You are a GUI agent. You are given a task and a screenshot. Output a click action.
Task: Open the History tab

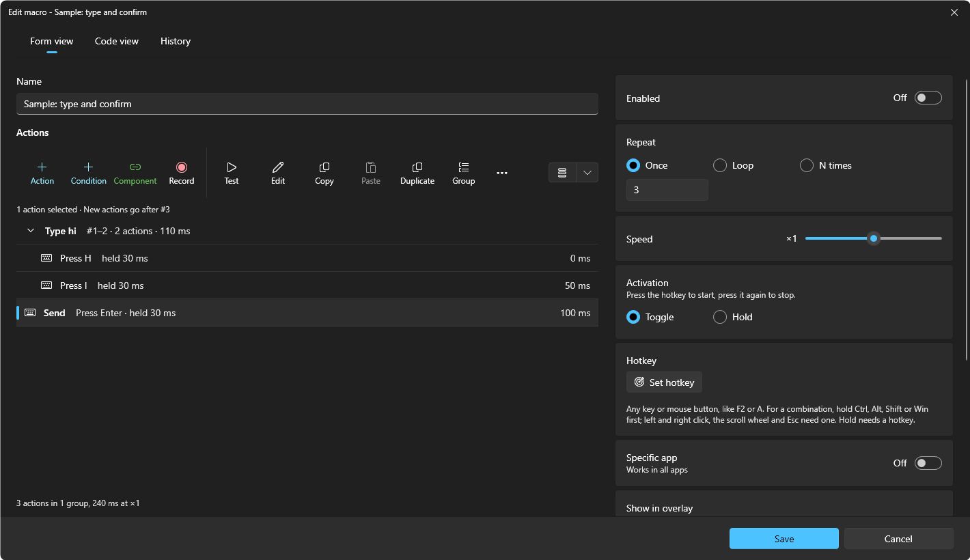[x=176, y=41]
